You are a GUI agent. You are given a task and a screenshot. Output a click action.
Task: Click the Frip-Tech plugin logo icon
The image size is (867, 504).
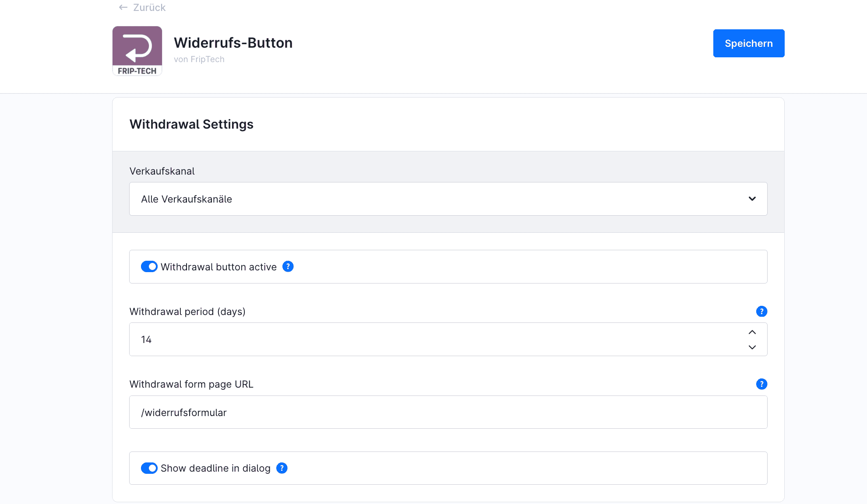(x=137, y=51)
